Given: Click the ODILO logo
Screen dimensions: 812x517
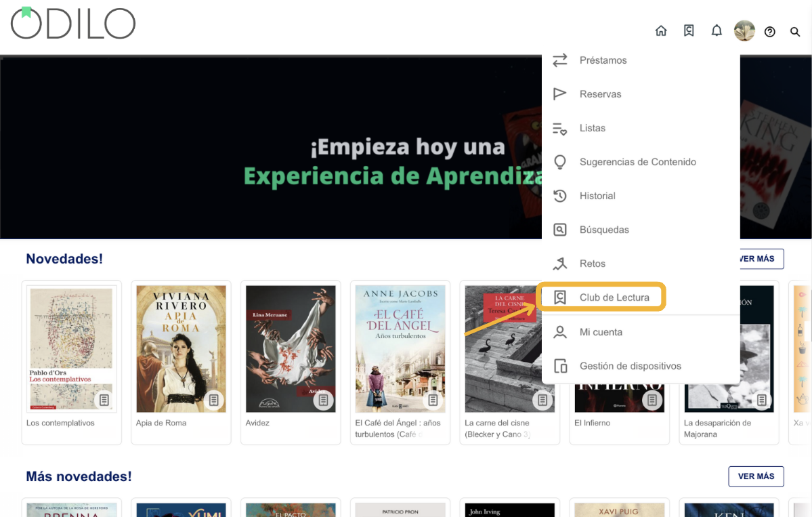Looking at the screenshot, I should point(72,22).
